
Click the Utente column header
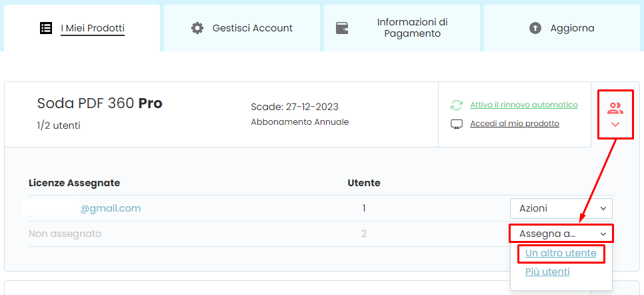coord(364,183)
